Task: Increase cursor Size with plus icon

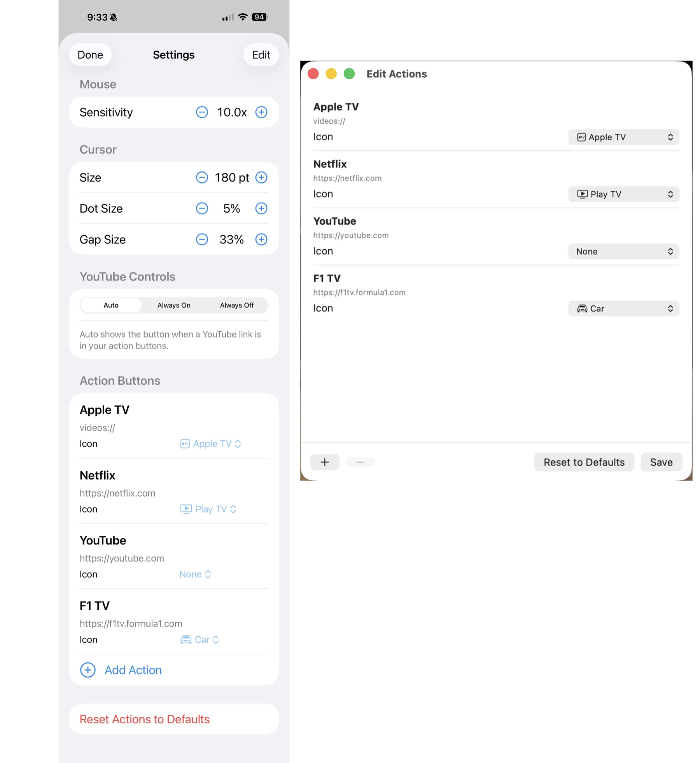Action: pyautogui.click(x=261, y=178)
